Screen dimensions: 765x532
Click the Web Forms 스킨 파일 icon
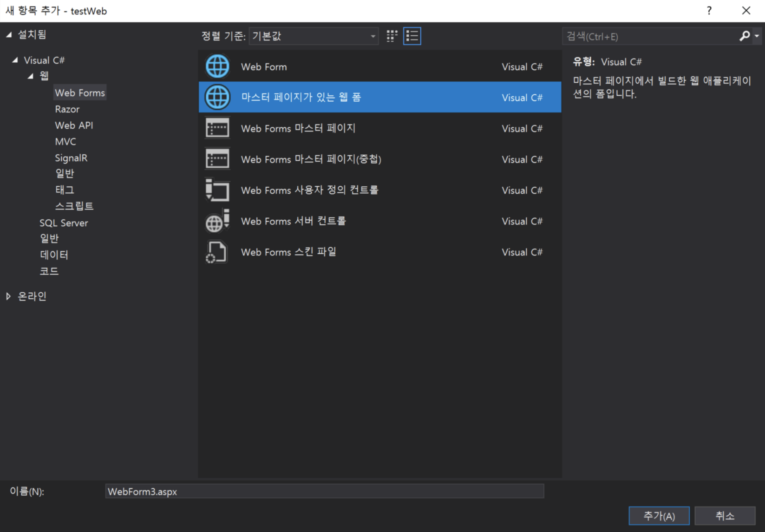pos(216,252)
